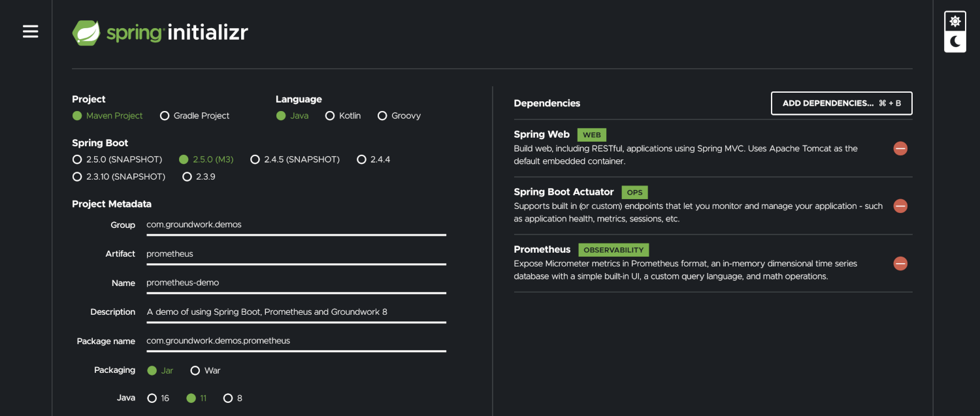The width and height of the screenshot is (980, 416).
Task: Focus the Artifact input field
Action: pyautogui.click(x=296, y=253)
